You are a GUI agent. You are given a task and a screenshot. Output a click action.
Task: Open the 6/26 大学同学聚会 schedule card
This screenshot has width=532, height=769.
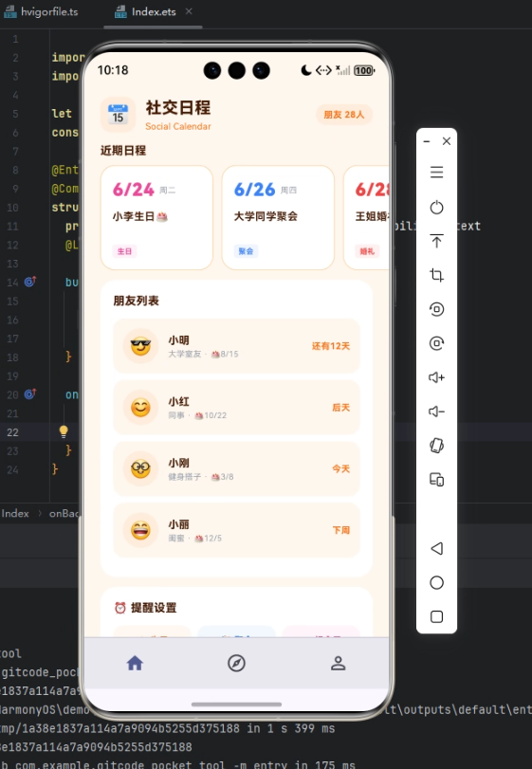tap(278, 218)
